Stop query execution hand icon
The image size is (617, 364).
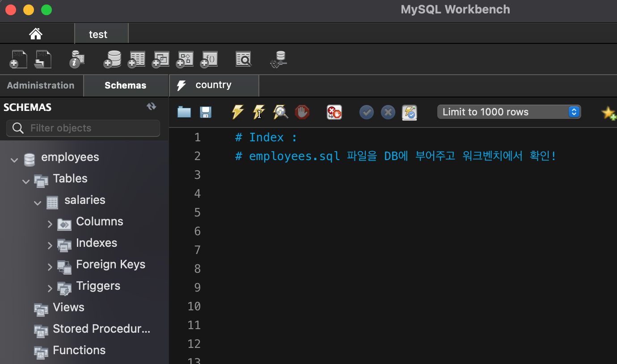coord(302,112)
